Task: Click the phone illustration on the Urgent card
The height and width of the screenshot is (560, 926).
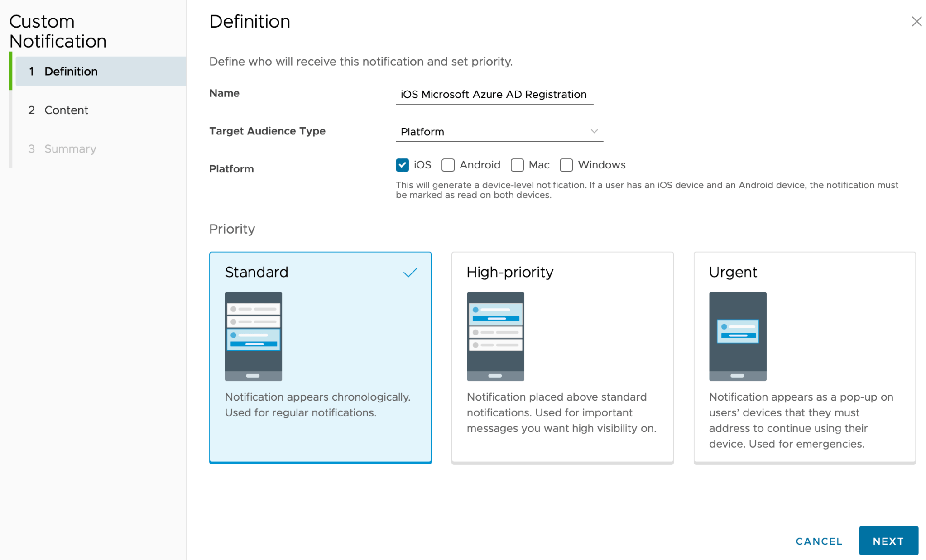Action: tap(737, 337)
